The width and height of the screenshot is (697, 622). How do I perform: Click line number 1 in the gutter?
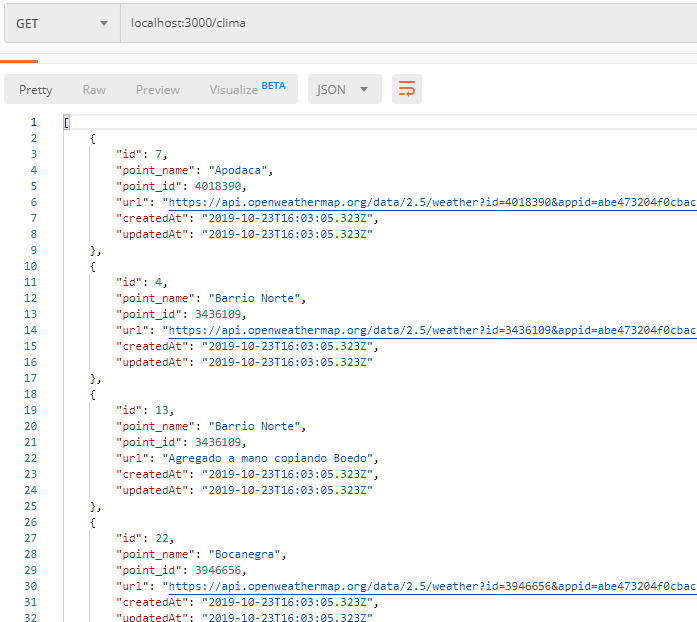pos(33,122)
